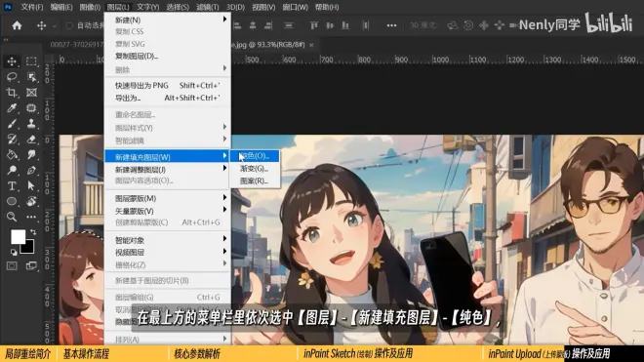Screen dimensions: 644x362
Task: Close the jpg @ 93.3% document tab
Action: (311, 45)
